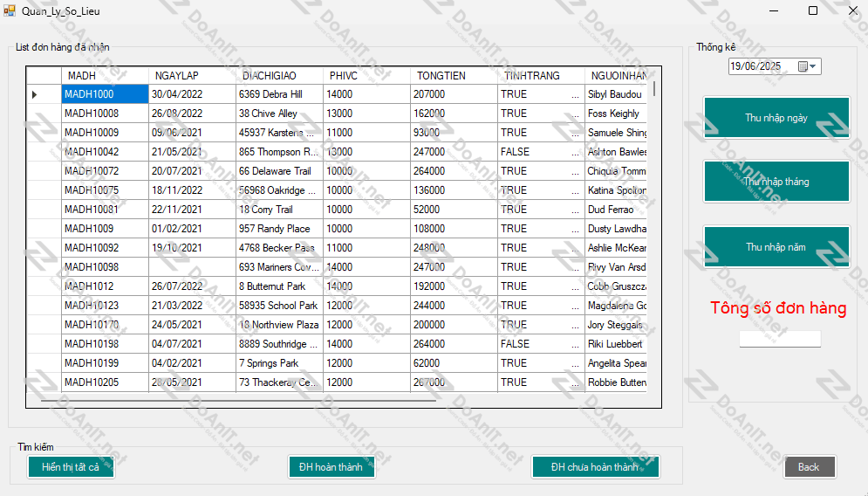Select cell MADH10009

pyautogui.click(x=105, y=133)
